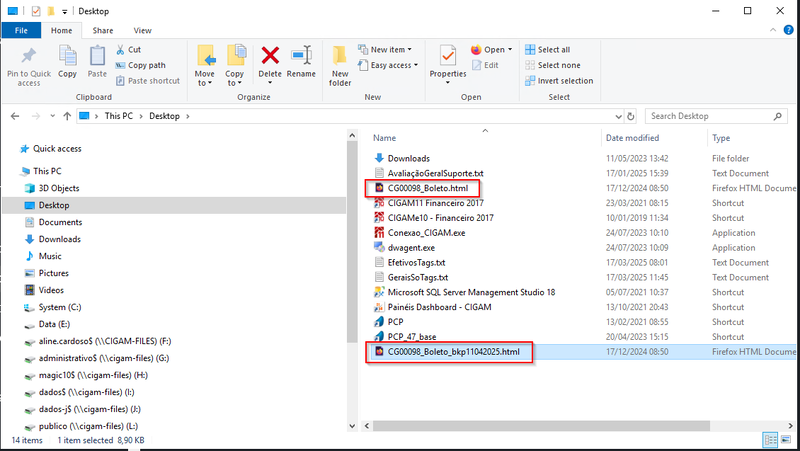The image size is (800, 451).
Task: Click the red Delete icon
Action: click(x=270, y=55)
